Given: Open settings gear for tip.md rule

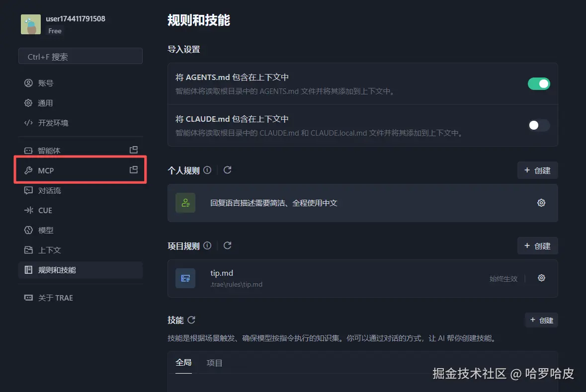Looking at the screenshot, I should tap(541, 278).
